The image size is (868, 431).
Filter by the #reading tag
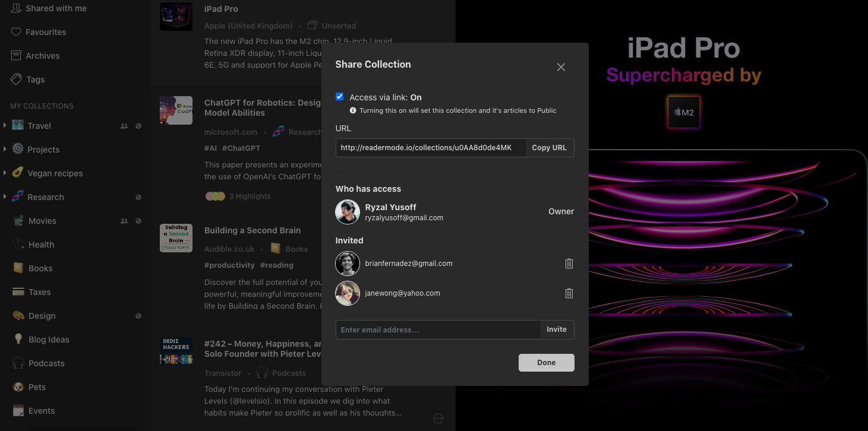[277, 265]
